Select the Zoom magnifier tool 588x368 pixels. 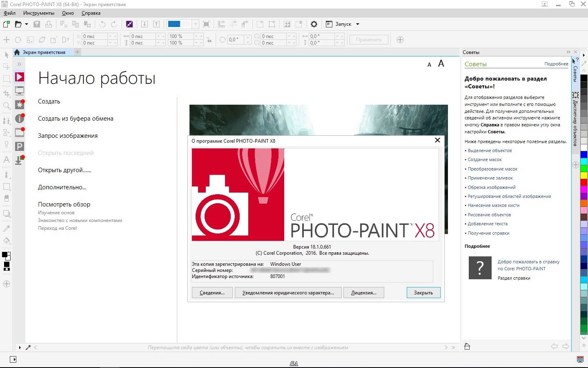pyautogui.click(x=7, y=106)
